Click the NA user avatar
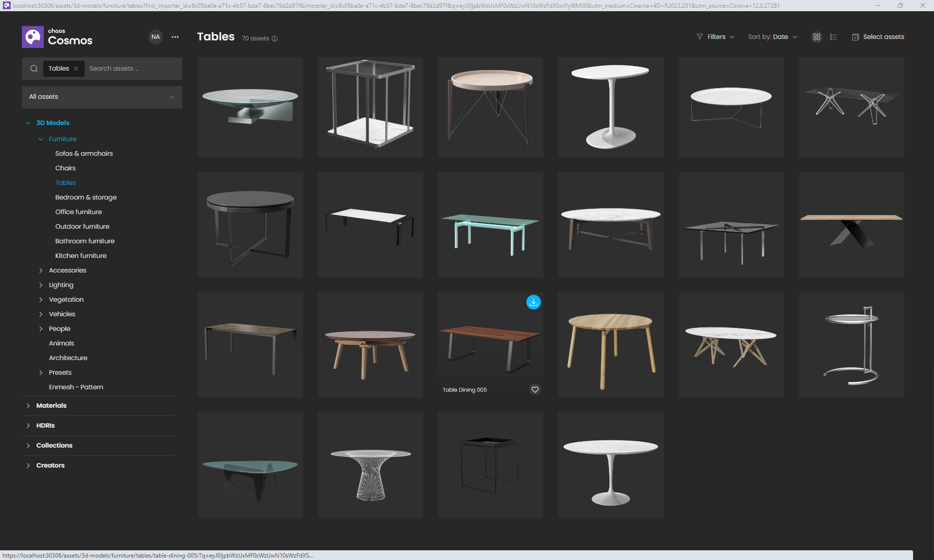Screen dimensions: 934x560 (156, 37)
